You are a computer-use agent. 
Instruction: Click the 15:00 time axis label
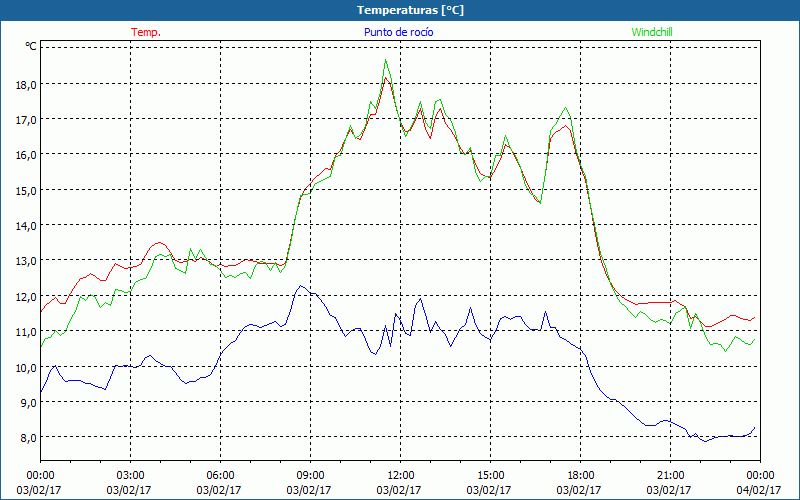coord(490,476)
